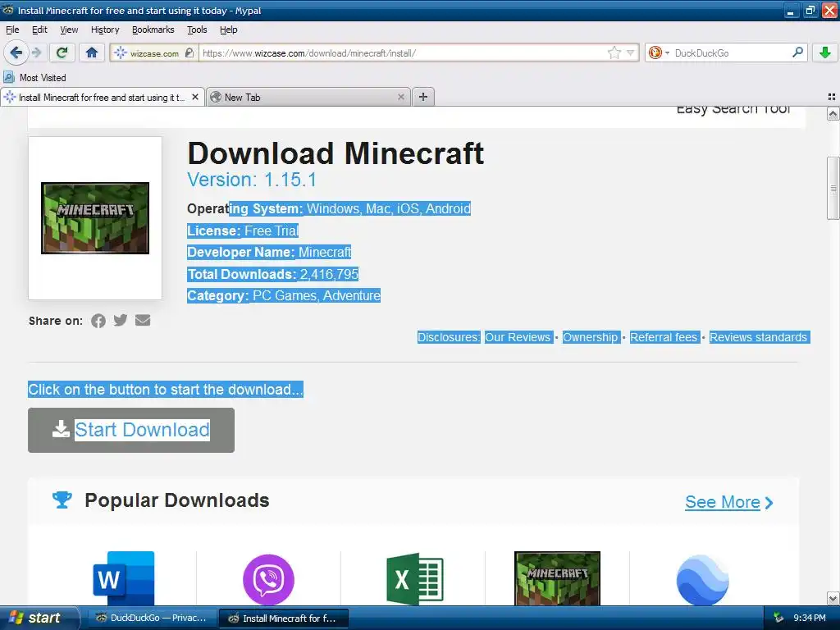Click the Minecraft logo thumbnail beside the title
This screenshot has width=840, height=630.
coord(95,218)
